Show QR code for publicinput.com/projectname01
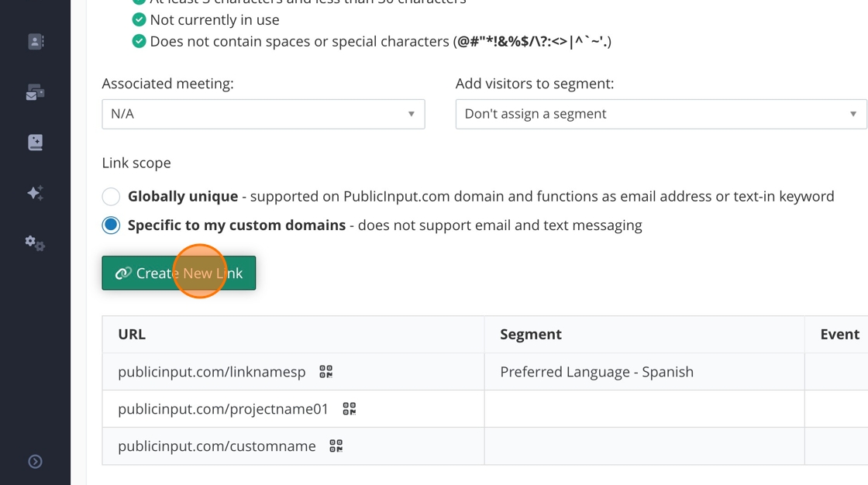The height and width of the screenshot is (485, 868). [349, 408]
